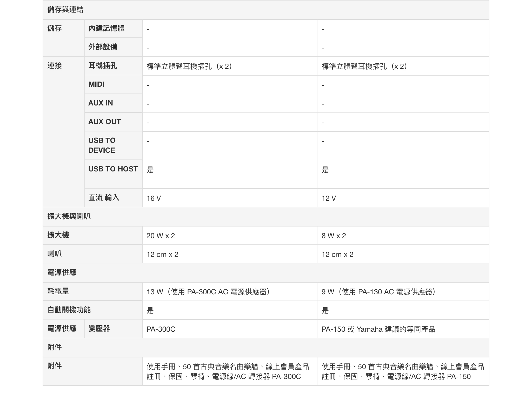Click the 13 W PA-300C consumption cell

209,292
